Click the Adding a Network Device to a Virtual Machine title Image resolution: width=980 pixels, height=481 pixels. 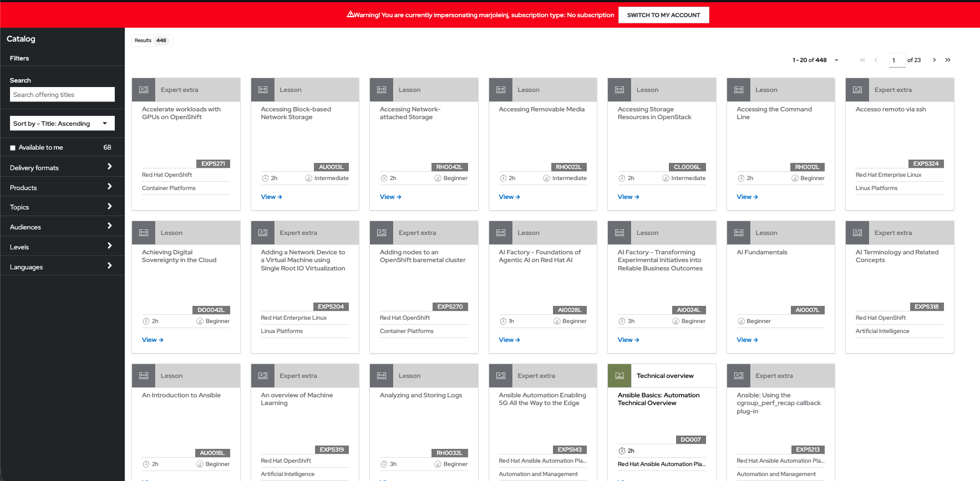tap(303, 260)
